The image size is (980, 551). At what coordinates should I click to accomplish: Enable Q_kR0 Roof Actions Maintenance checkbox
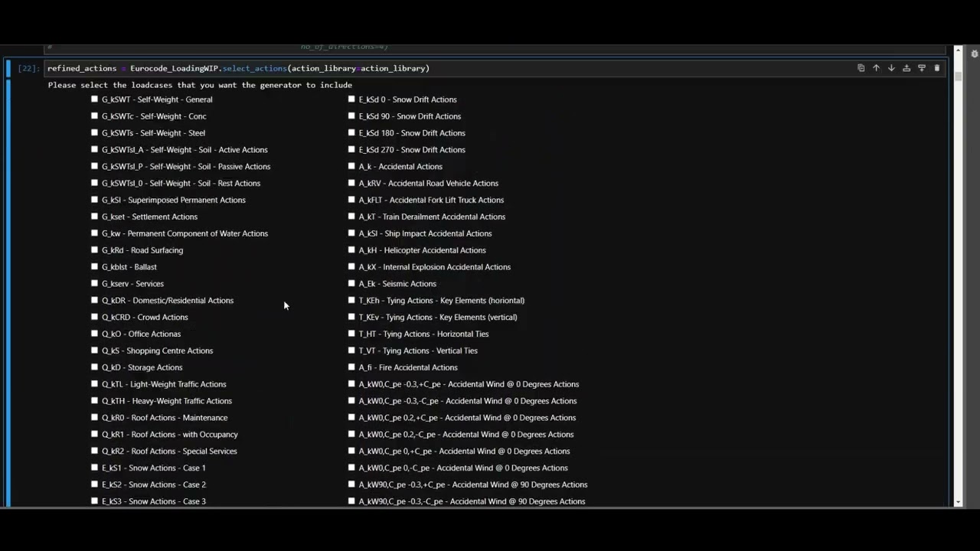click(x=94, y=417)
